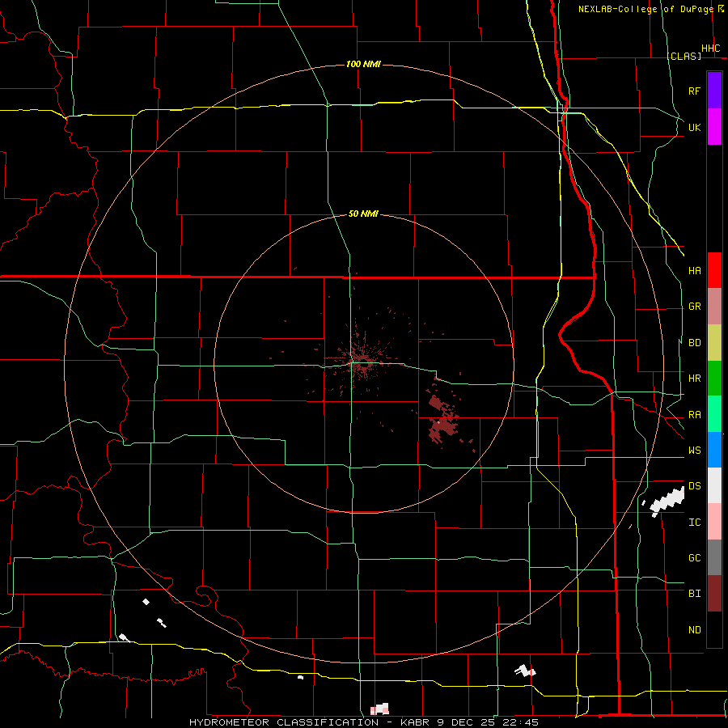Click the HR legend label
This screenshot has width=728, height=728.
point(694,379)
